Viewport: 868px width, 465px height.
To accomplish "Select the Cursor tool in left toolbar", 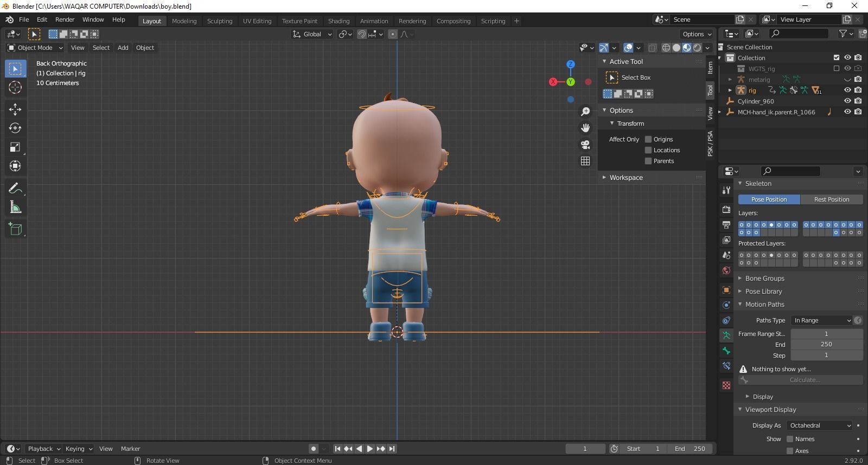I will tap(15, 87).
